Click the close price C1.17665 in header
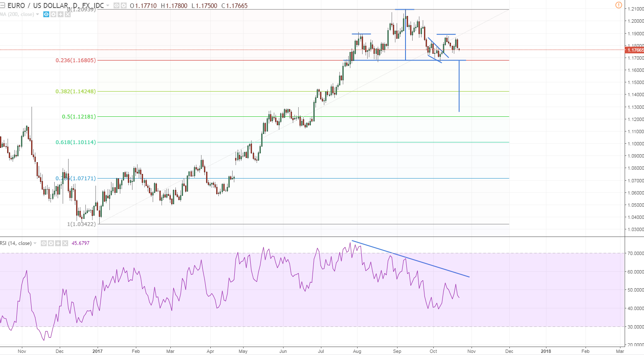The image size is (644, 355). pyautogui.click(x=234, y=6)
